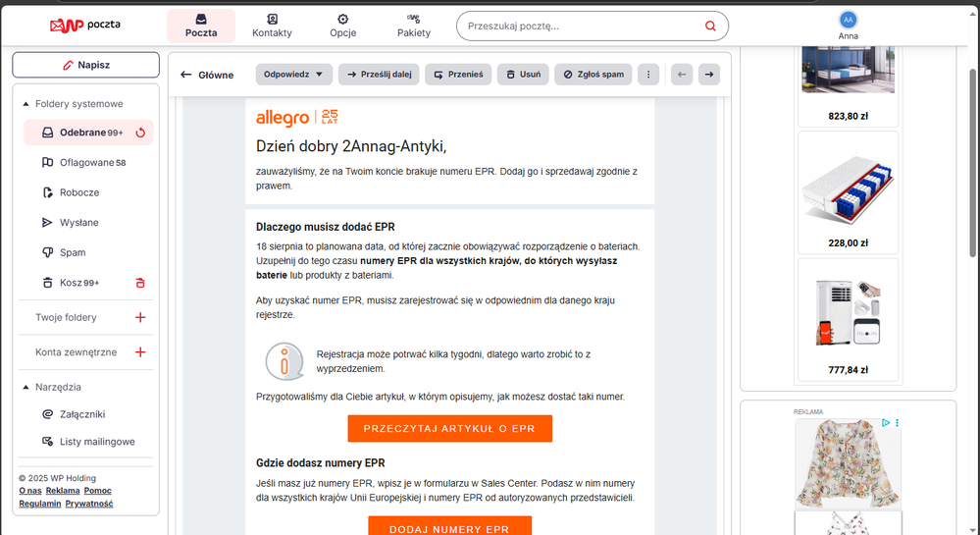The image size is (980, 535).
Task: Go to next message arrow
Action: (x=709, y=75)
